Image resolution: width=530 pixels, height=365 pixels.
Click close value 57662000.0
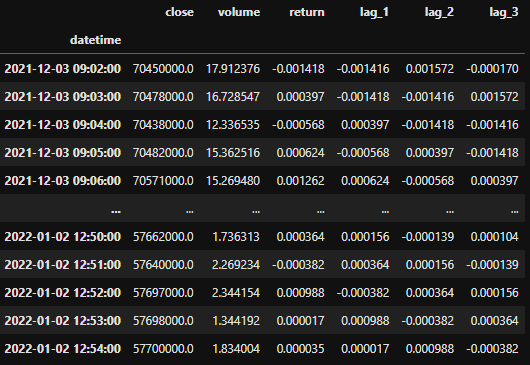pyautogui.click(x=163, y=237)
